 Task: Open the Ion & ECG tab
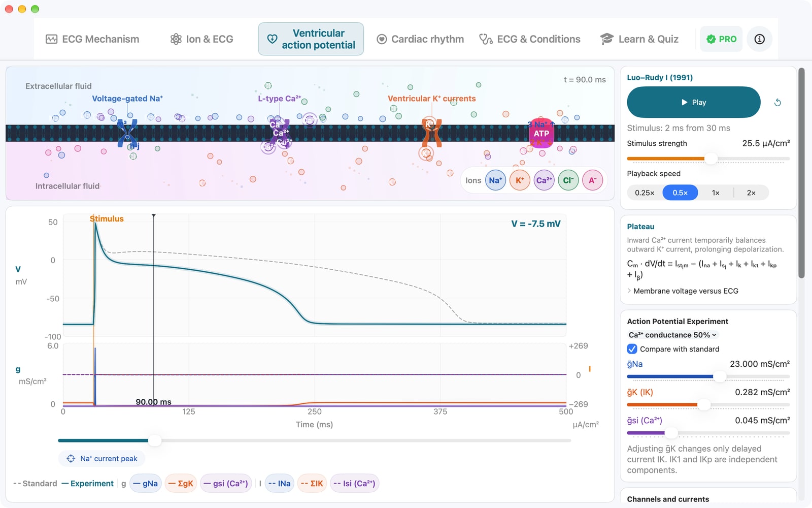click(x=201, y=39)
